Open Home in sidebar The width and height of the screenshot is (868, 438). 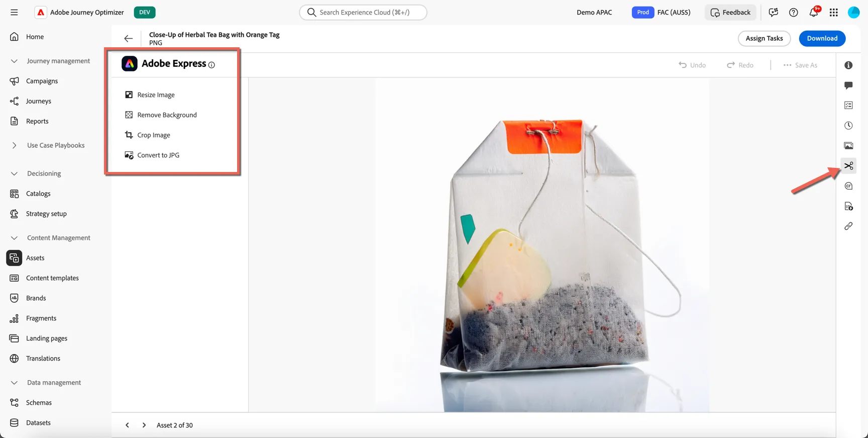tap(35, 37)
